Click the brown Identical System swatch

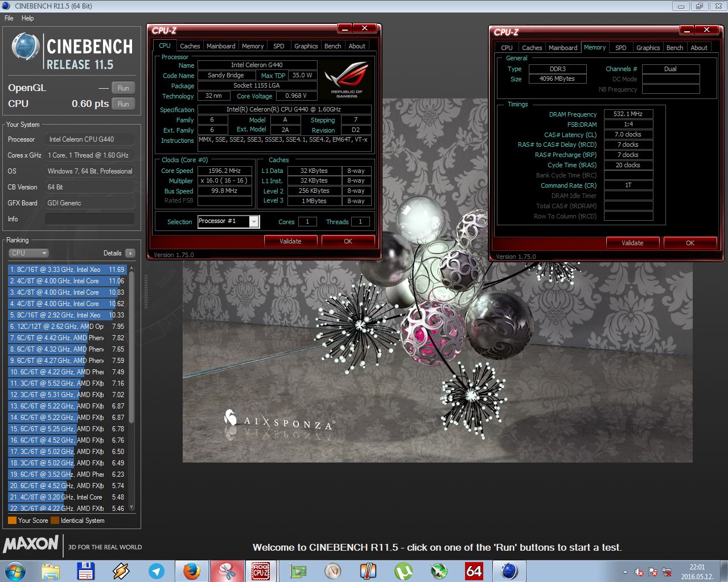pyautogui.click(x=55, y=520)
